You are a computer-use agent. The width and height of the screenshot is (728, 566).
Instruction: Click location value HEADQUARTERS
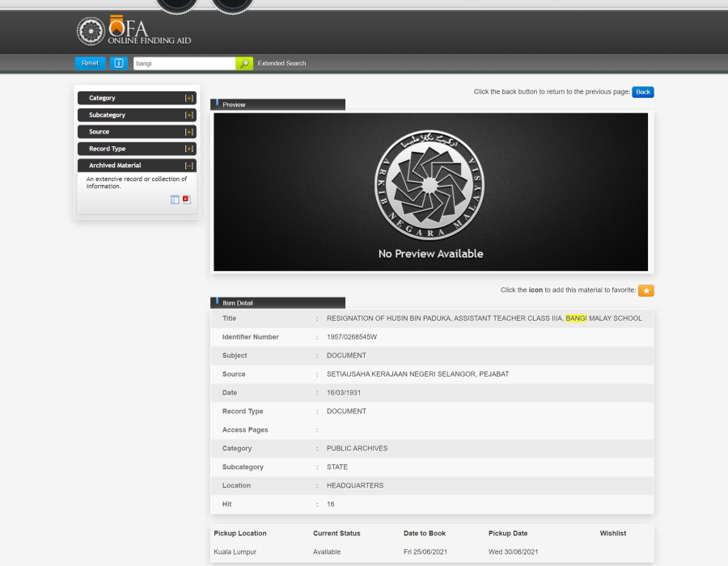pyautogui.click(x=355, y=485)
